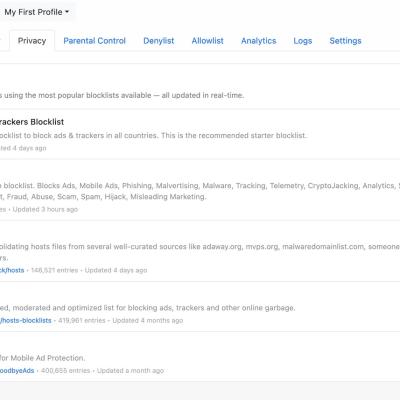Follow the /hosts-blocklists source link
The width and height of the screenshot is (400, 400).
[x=26, y=320]
